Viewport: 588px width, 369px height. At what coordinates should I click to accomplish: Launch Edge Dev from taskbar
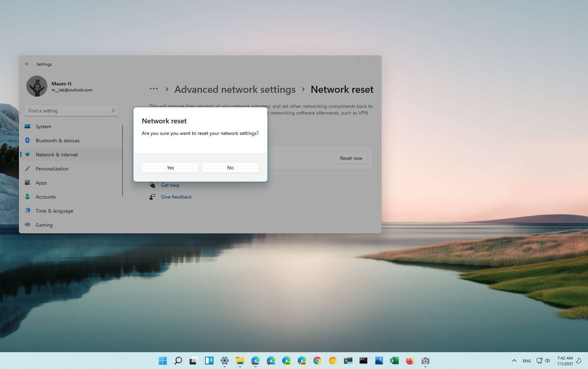pos(286,361)
